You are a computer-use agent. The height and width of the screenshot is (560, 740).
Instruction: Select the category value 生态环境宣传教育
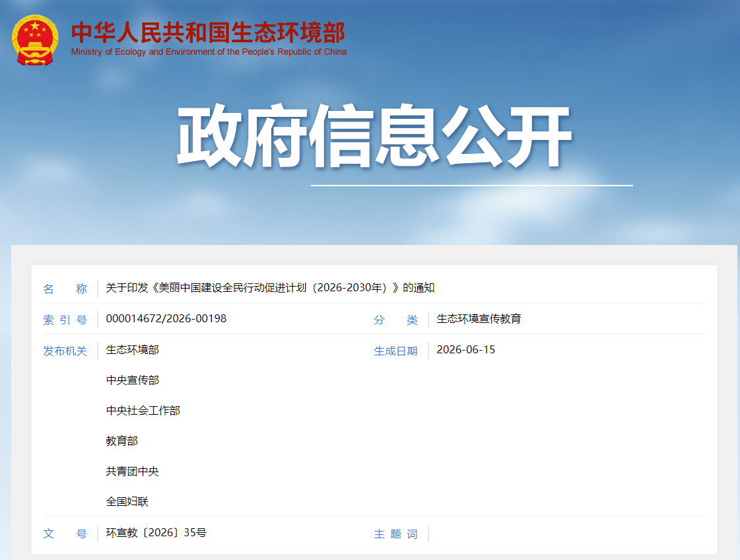click(x=479, y=319)
